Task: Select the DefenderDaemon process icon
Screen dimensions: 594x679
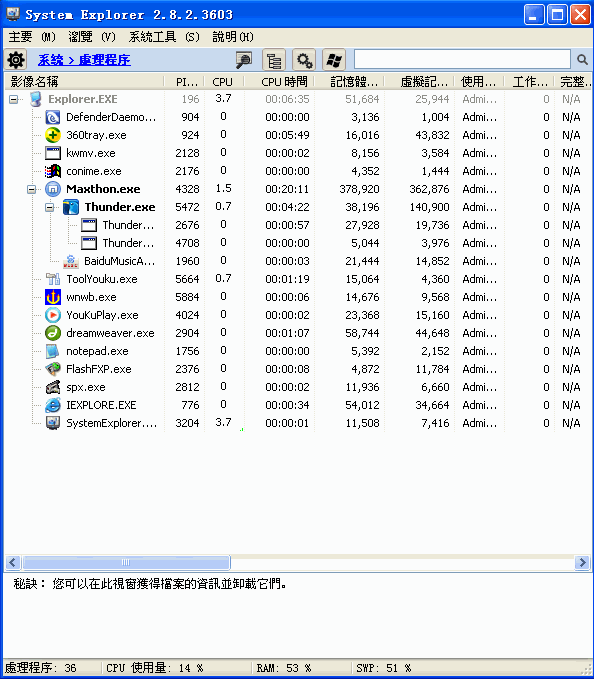Action: [53, 117]
